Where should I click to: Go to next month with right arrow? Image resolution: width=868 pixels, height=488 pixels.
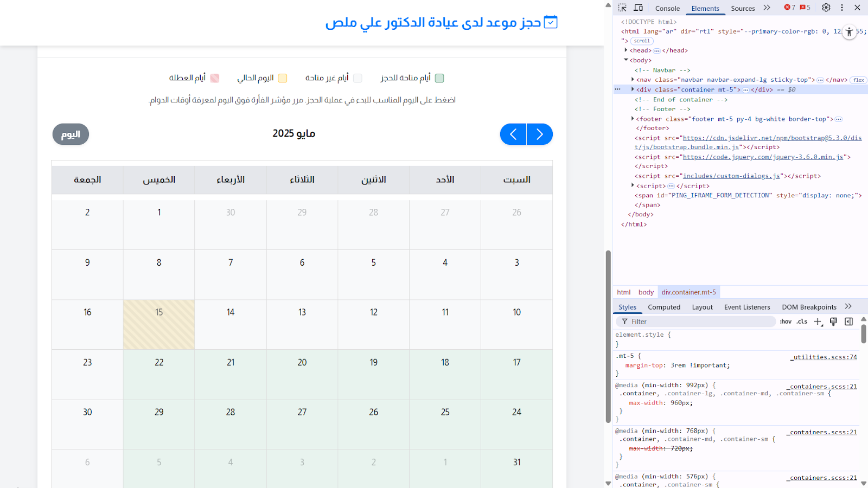click(540, 134)
